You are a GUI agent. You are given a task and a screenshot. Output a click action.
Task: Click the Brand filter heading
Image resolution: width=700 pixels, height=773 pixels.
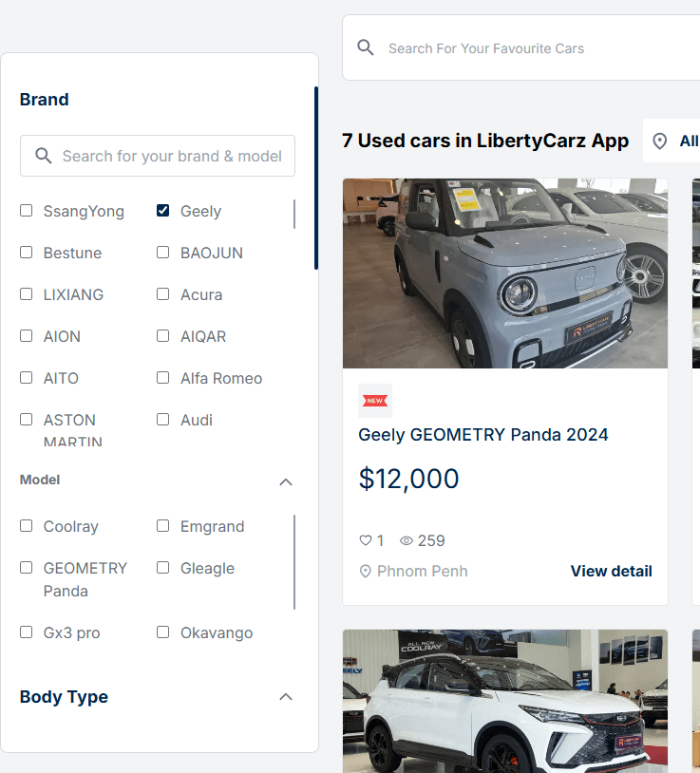(45, 100)
